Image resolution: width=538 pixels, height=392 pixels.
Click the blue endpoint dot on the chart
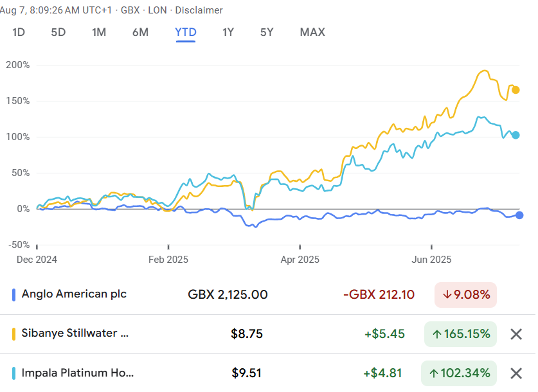coord(519,215)
